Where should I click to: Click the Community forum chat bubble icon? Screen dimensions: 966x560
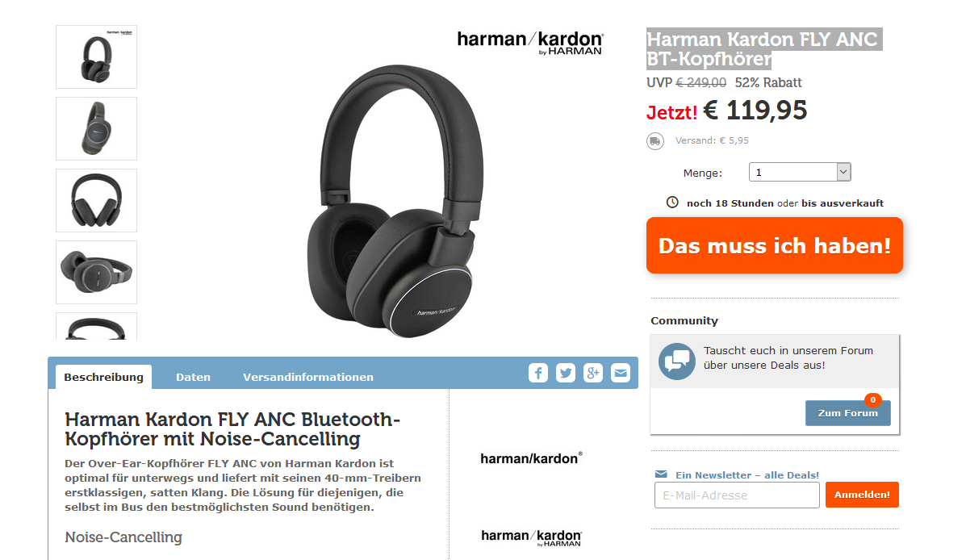coord(677,361)
